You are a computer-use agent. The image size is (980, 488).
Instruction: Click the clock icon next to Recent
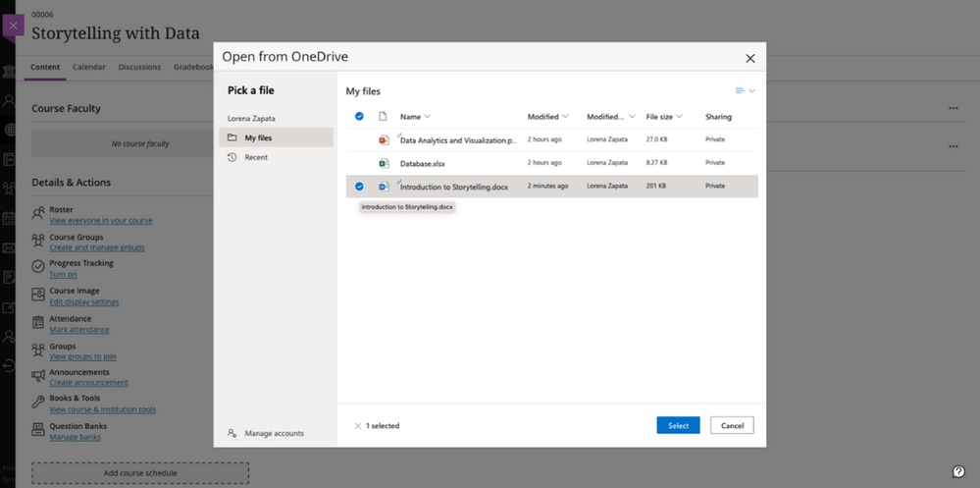click(232, 158)
